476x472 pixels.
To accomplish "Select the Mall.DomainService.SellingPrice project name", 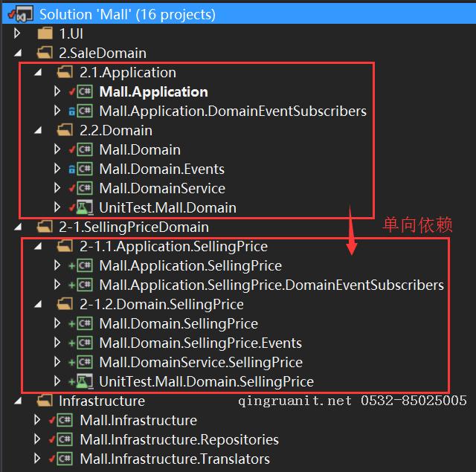I will (x=201, y=363).
